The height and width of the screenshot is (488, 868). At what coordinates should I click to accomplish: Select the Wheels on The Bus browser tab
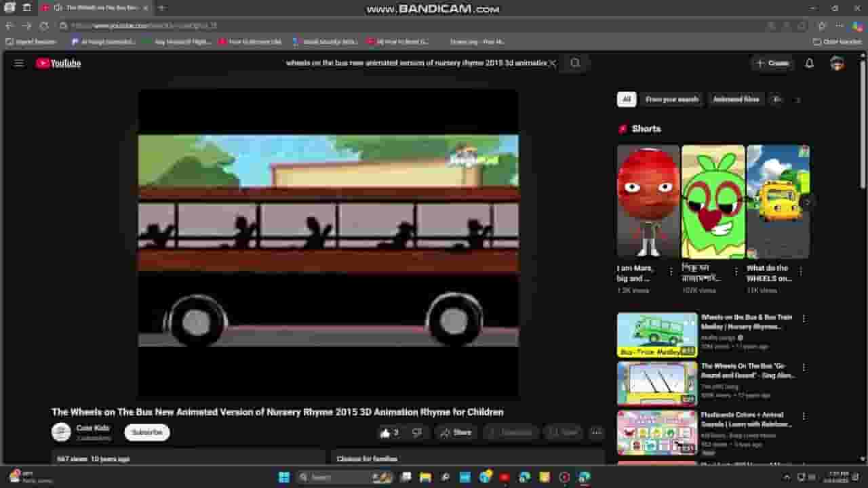95,7
